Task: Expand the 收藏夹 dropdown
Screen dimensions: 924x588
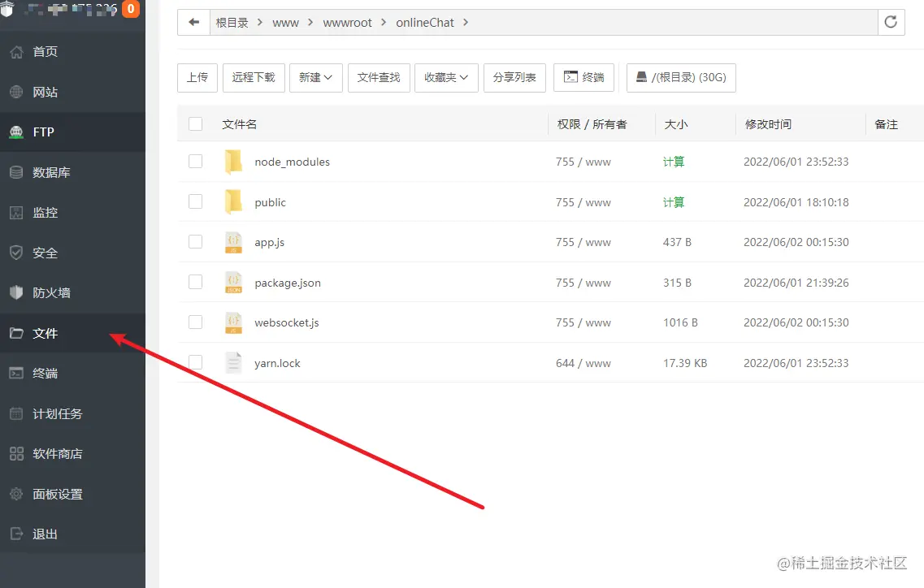Action: pyautogui.click(x=446, y=78)
